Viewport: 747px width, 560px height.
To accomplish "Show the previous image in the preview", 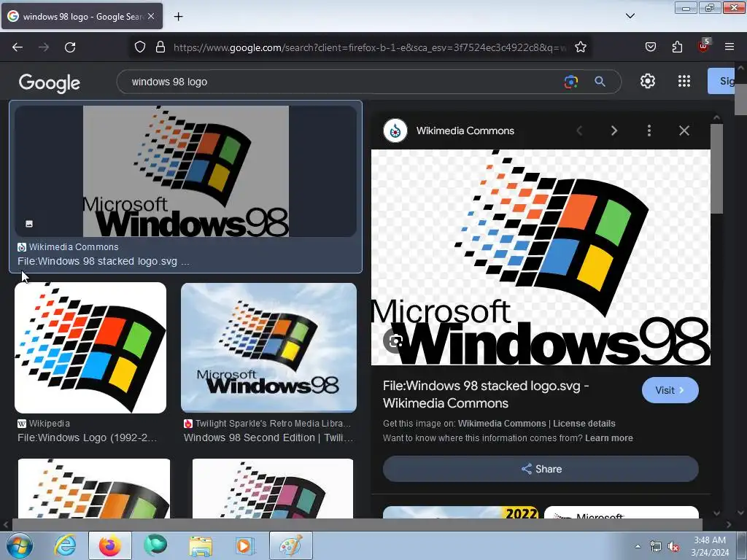I will click(579, 131).
